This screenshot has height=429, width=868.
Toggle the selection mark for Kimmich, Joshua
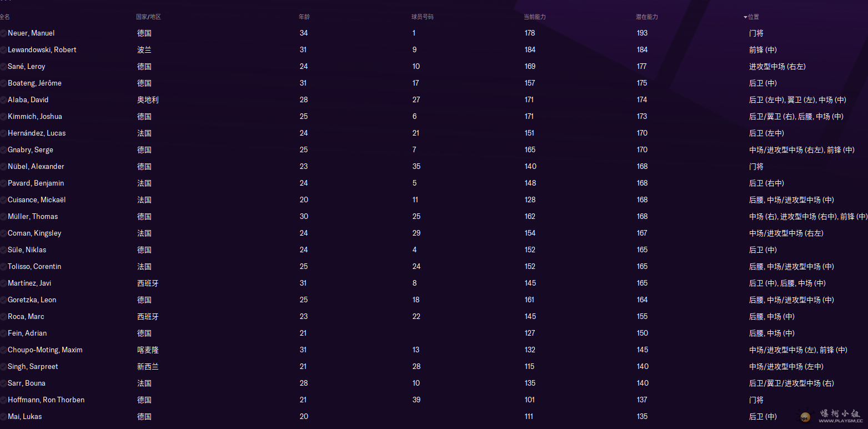[x=3, y=117]
